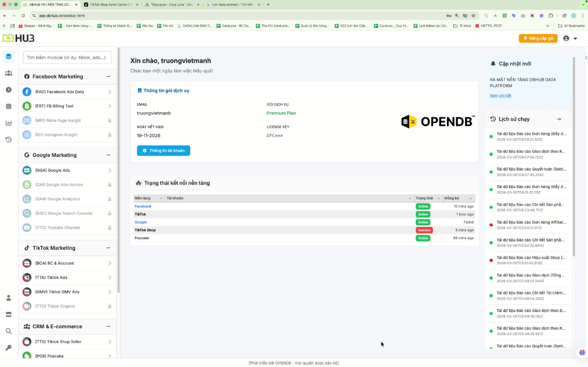Open the (BCA) BC & Account module
The image size is (588, 367).
[x=68, y=263]
